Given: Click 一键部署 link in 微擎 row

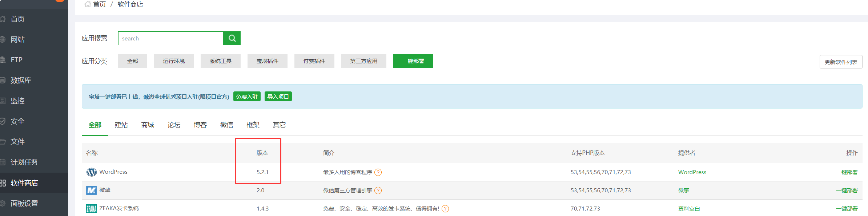Looking at the screenshot, I should 847,190.
